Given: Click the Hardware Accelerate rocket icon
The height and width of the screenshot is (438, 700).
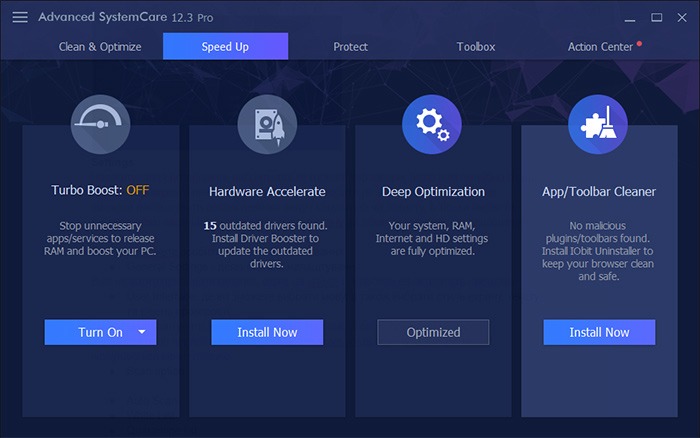Looking at the screenshot, I should point(267,124).
